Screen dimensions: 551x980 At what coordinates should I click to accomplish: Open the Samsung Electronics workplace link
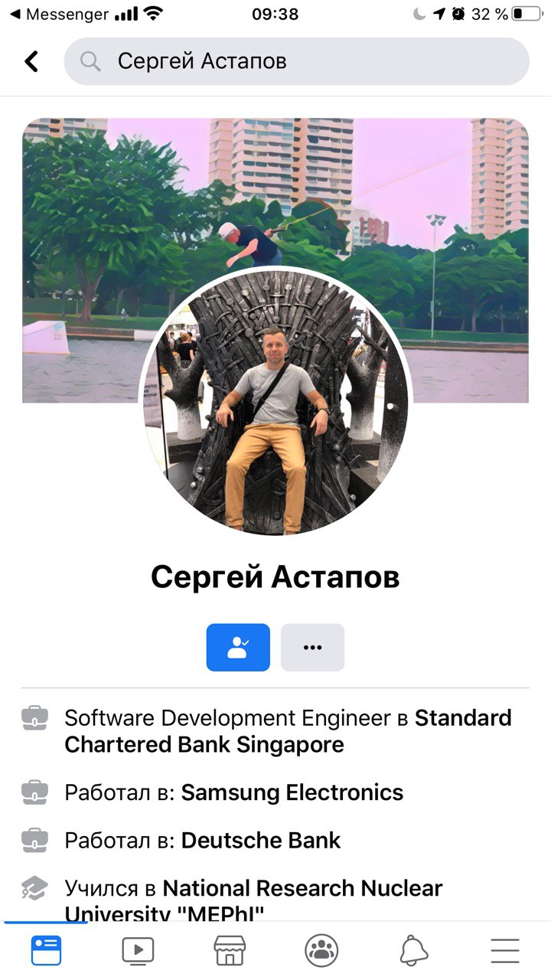[x=292, y=792]
